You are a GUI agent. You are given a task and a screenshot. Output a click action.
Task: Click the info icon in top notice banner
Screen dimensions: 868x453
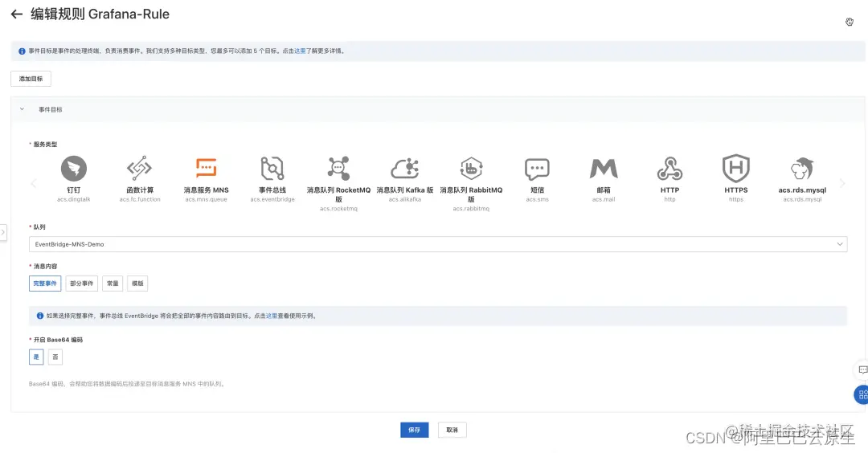click(x=22, y=51)
